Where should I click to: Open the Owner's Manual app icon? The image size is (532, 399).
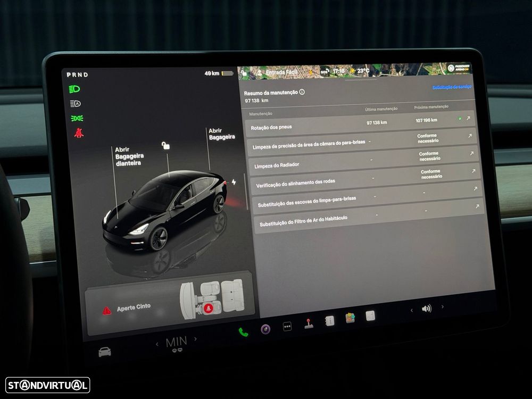[x=329, y=321]
